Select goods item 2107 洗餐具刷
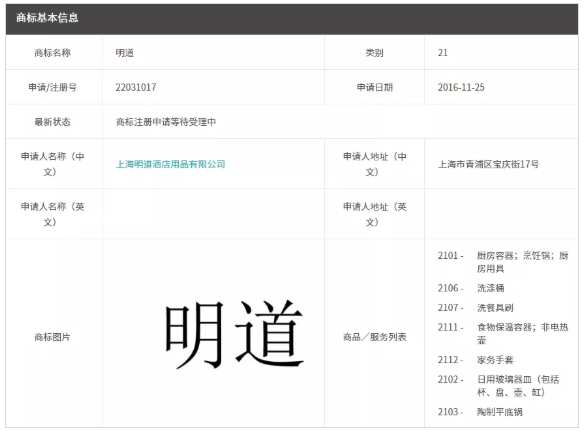This screenshot has height=435, width=585. point(476,308)
